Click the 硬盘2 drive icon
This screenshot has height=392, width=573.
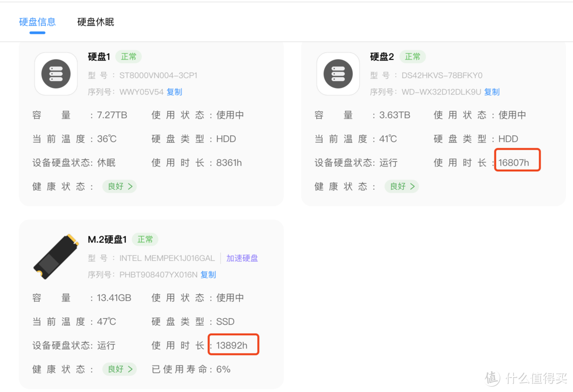(338, 74)
